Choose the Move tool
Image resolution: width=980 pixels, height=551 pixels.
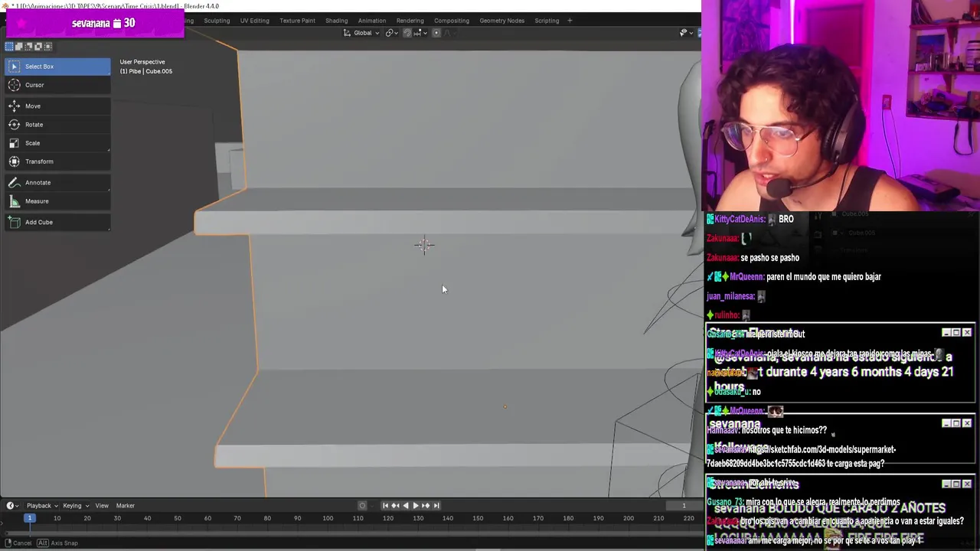pyautogui.click(x=57, y=106)
